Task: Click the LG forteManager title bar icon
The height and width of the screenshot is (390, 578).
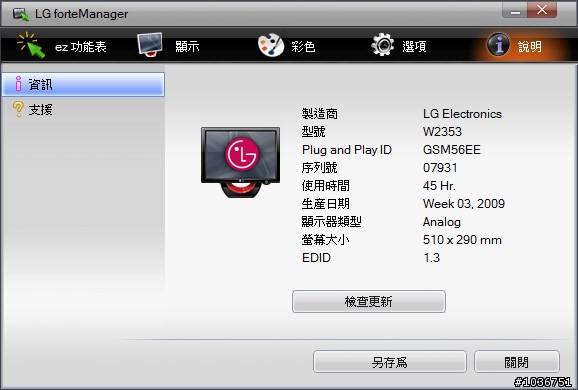Action: click(x=21, y=14)
